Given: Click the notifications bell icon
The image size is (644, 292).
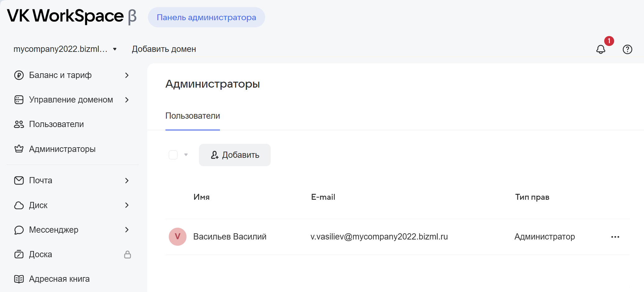Looking at the screenshot, I should click(x=600, y=49).
